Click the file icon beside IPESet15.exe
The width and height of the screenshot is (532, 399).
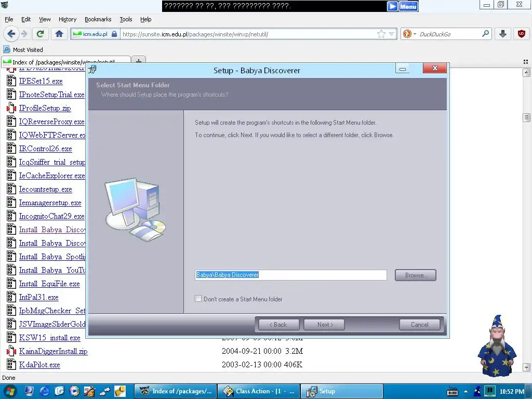click(11, 81)
